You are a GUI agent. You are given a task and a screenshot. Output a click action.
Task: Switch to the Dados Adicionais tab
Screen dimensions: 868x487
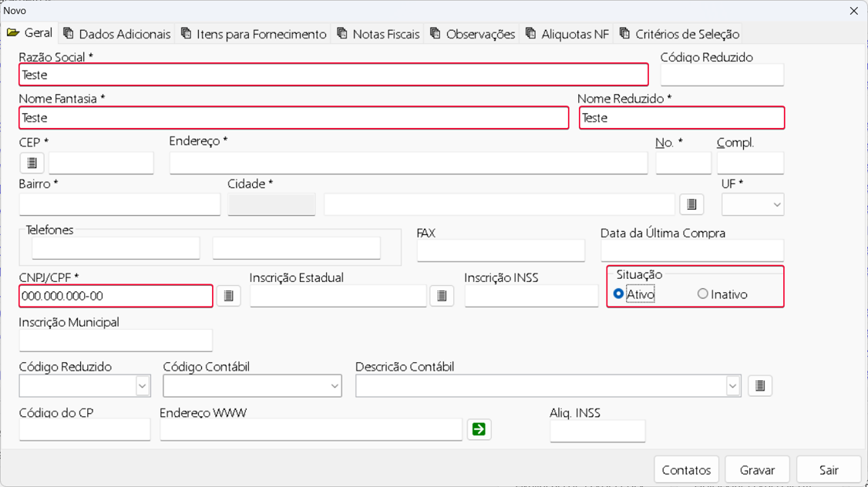click(x=117, y=34)
